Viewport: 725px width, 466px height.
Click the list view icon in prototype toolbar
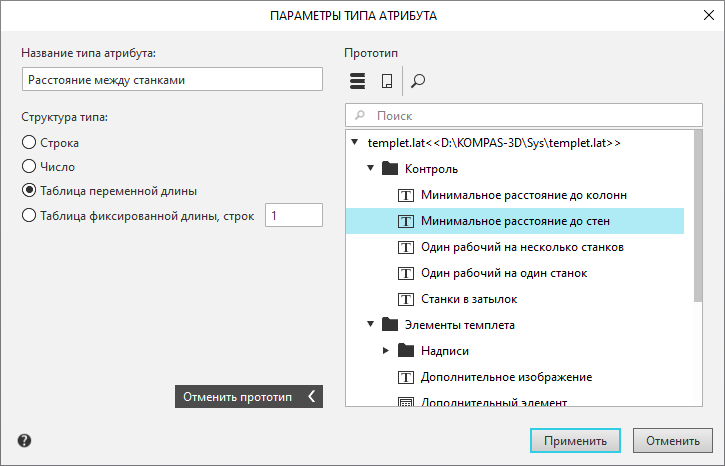(357, 81)
